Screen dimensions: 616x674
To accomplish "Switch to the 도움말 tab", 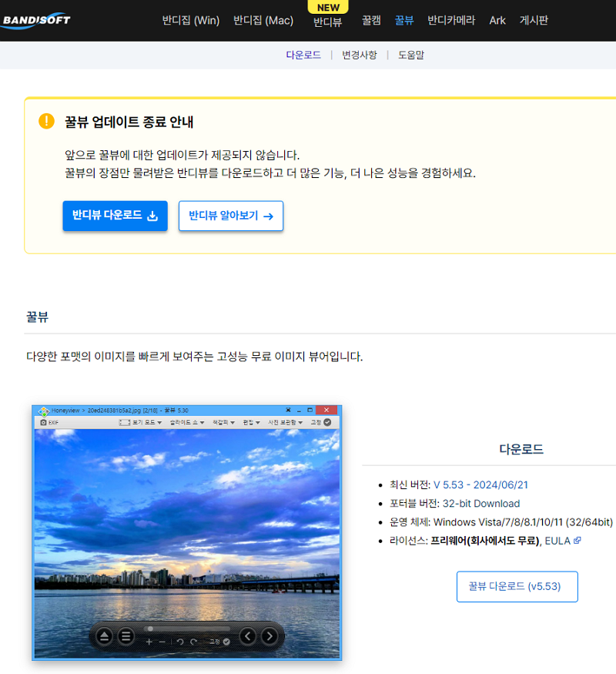I will pyautogui.click(x=411, y=55).
